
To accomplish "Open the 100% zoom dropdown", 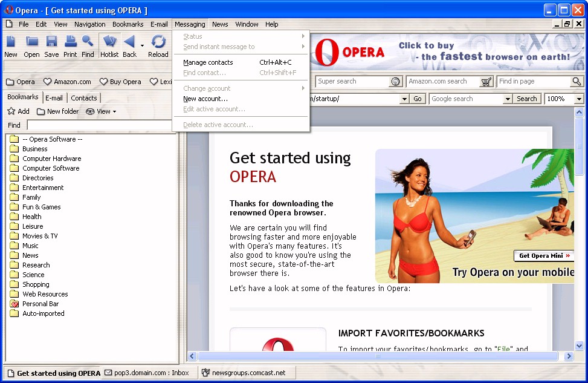I will tap(580, 99).
